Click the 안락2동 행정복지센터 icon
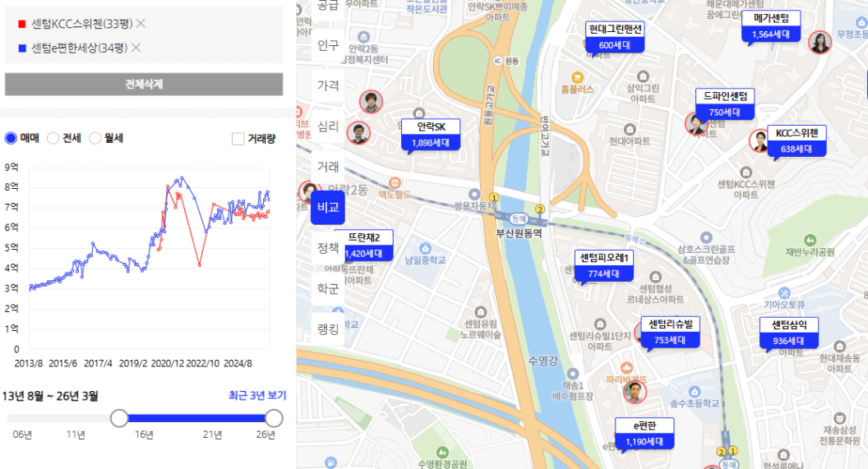 pyautogui.click(x=363, y=37)
